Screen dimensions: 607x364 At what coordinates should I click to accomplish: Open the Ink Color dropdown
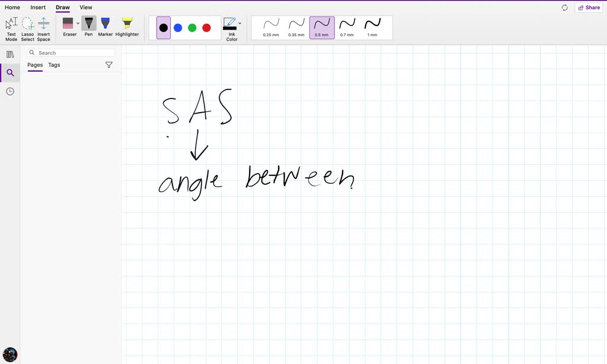[239, 24]
